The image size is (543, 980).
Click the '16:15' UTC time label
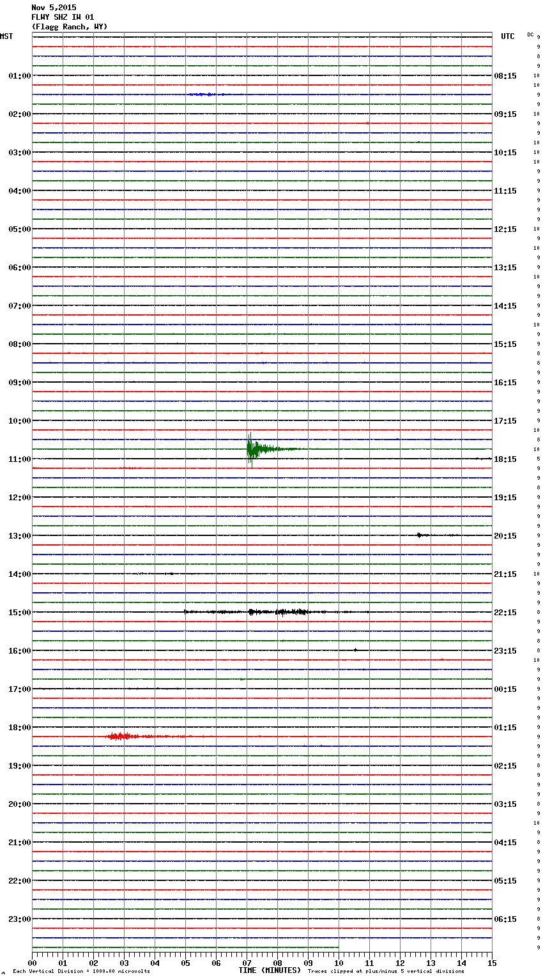pyautogui.click(x=505, y=383)
